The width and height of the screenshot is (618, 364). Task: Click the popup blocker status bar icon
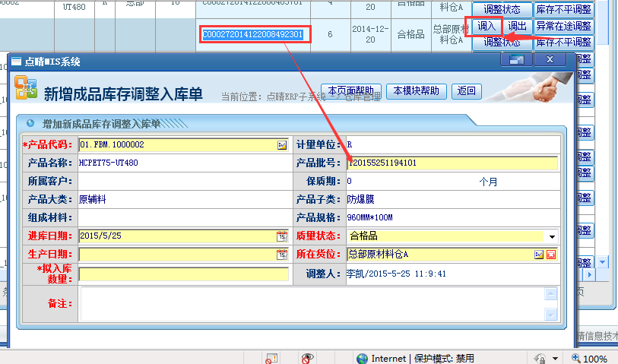pyautogui.click(x=271, y=358)
